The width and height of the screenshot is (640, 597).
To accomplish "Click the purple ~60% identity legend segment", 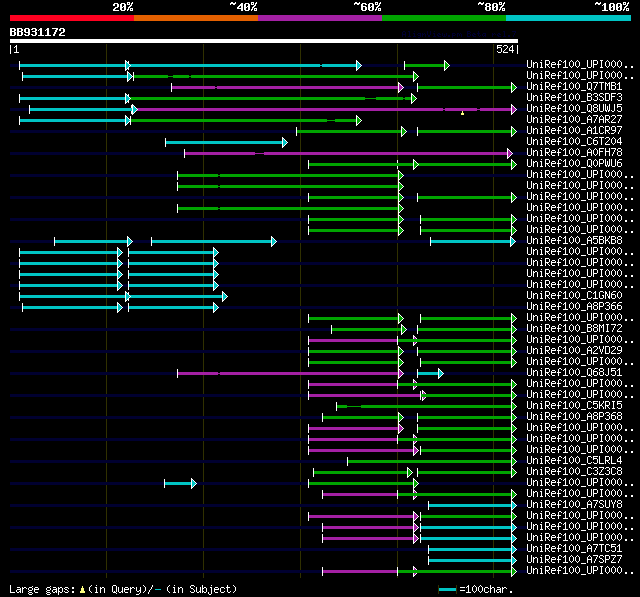I will (320, 18).
